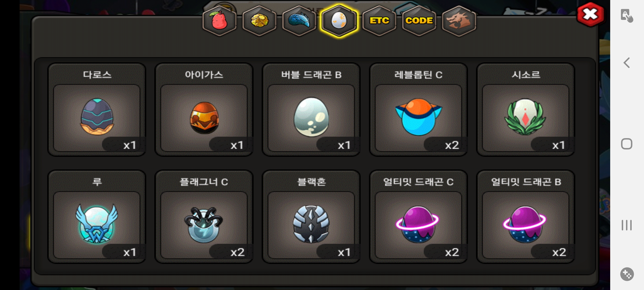Open the CODE tab
The image size is (644, 290).
[419, 21]
